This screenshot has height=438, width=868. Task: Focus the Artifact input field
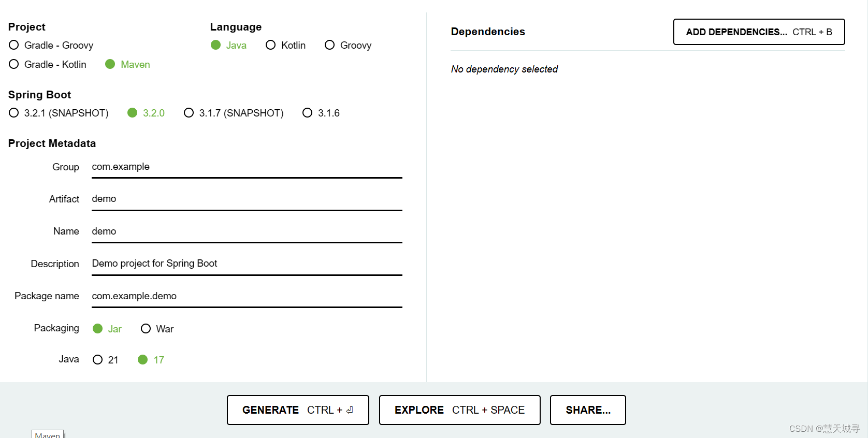pyautogui.click(x=247, y=199)
